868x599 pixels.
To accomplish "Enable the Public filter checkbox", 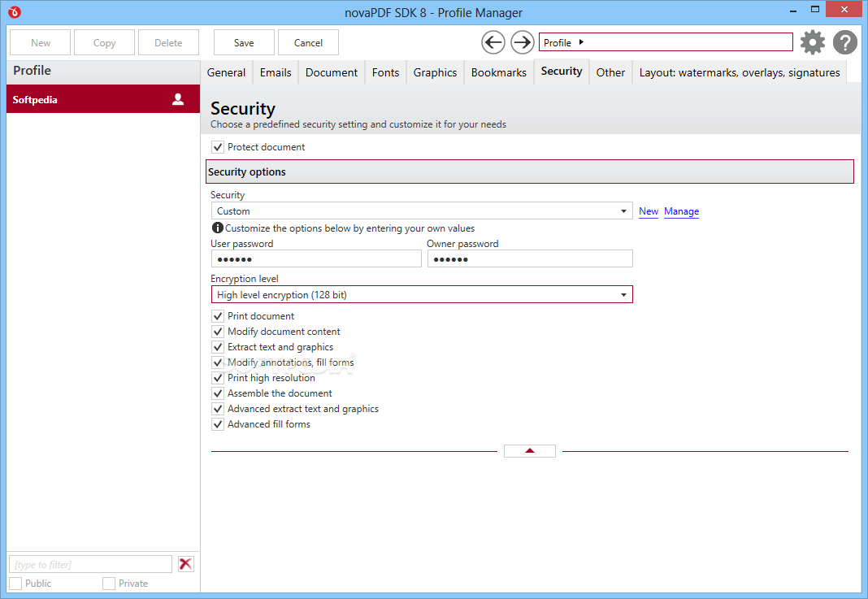I will click(x=15, y=584).
